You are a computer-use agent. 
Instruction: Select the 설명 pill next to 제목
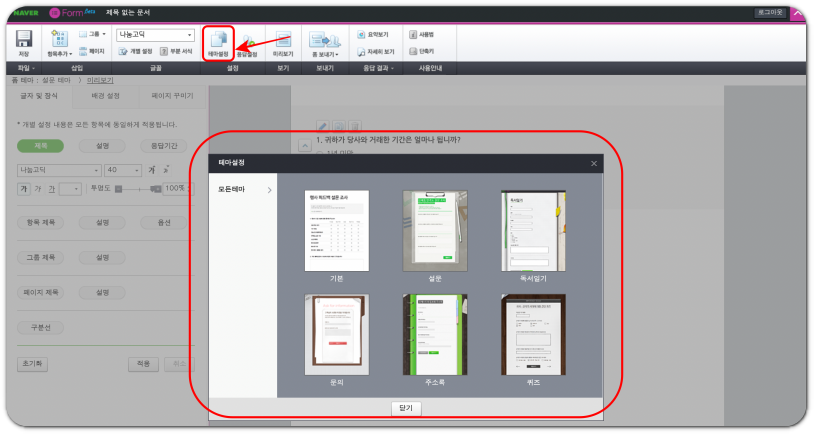(102, 146)
